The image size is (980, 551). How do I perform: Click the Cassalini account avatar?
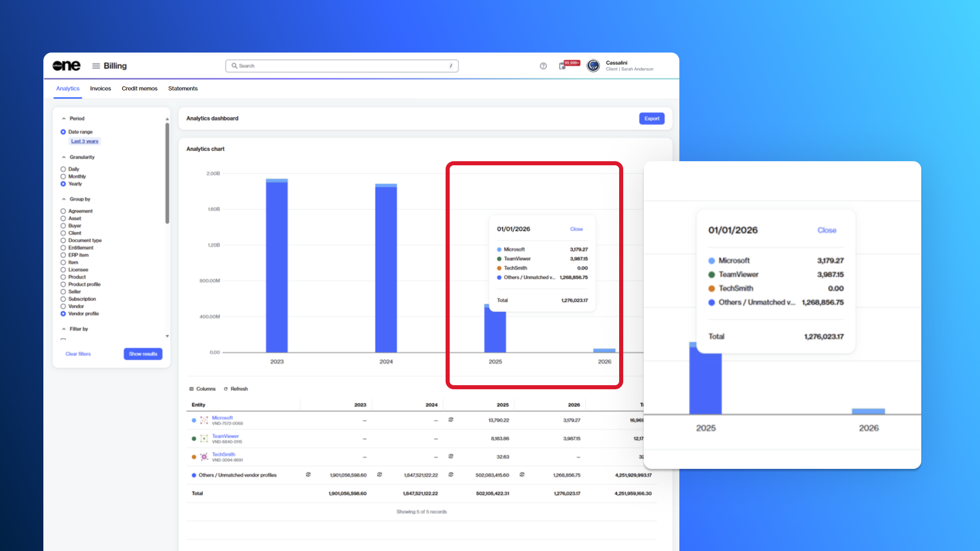[593, 66]
